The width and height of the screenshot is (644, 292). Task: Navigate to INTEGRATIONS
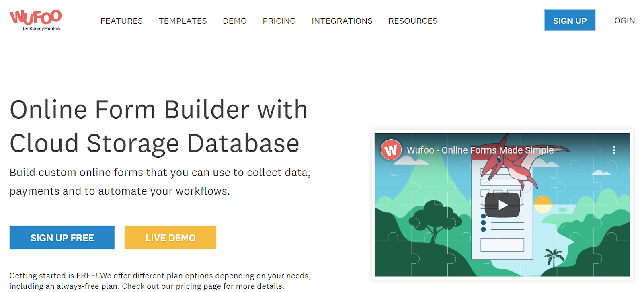[x=342, y=21]
